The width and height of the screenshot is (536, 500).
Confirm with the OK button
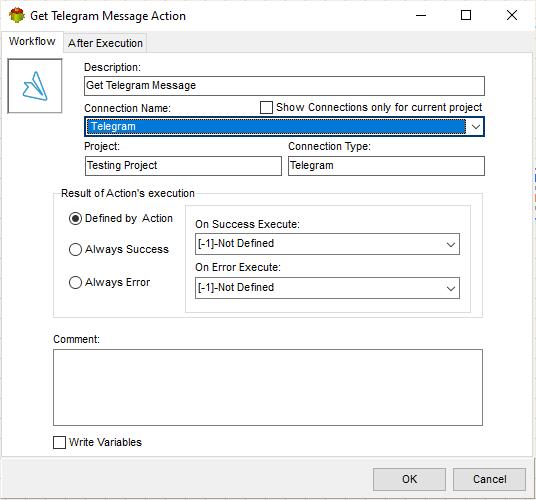coord(409,479)
